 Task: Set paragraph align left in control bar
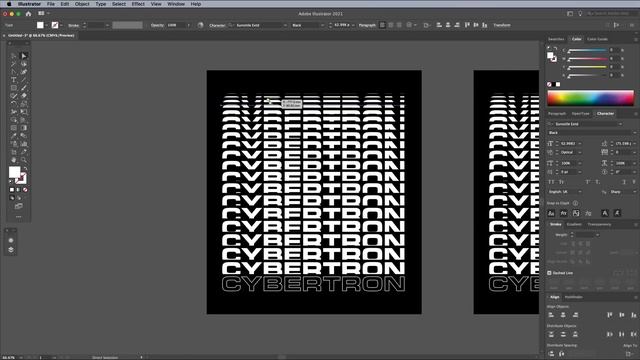(x=382, y=25)
